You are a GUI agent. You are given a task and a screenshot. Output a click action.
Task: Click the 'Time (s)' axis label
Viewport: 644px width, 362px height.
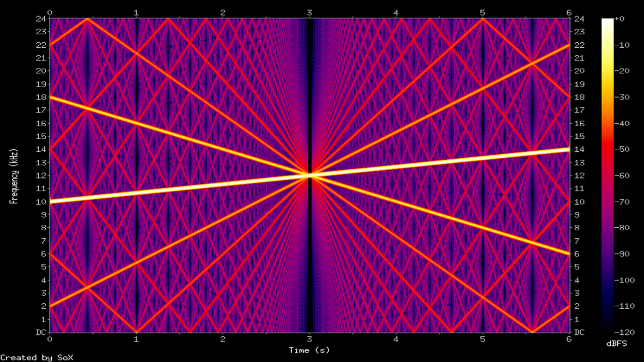[309, 350]
